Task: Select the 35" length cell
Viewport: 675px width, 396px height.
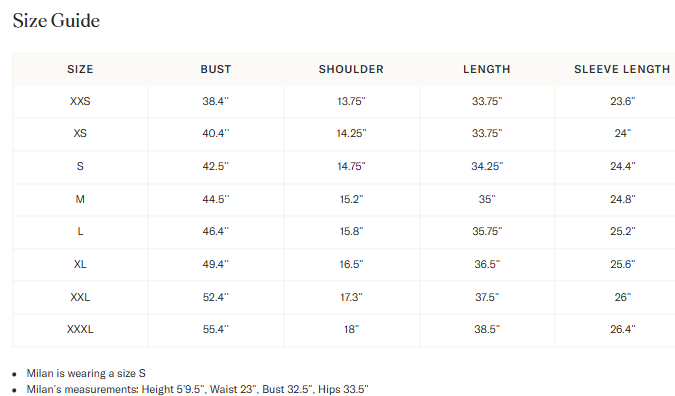Action: coord(487,199)
